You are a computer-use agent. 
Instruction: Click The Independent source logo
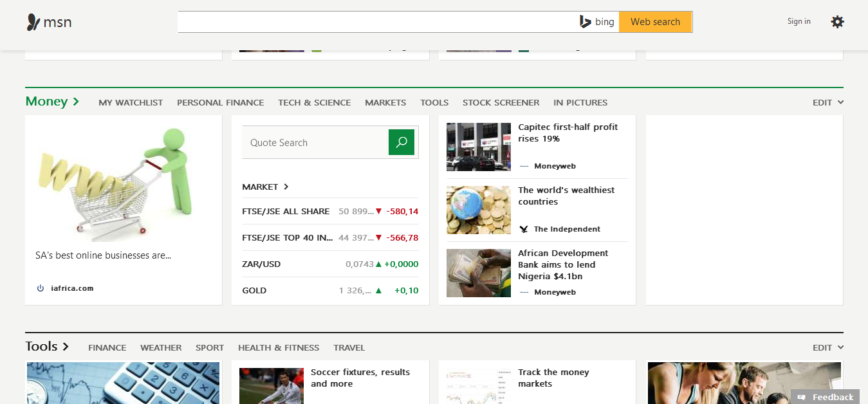pyautogui.click(x=524, y=229)
